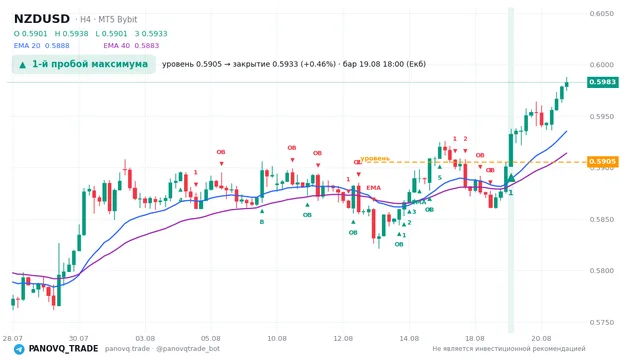The width and height of the screenshot is (640, 360).
Task: Click the 'уровень 0.5905 → закрытие 0.5933' description text
Action: coord(294,64)
